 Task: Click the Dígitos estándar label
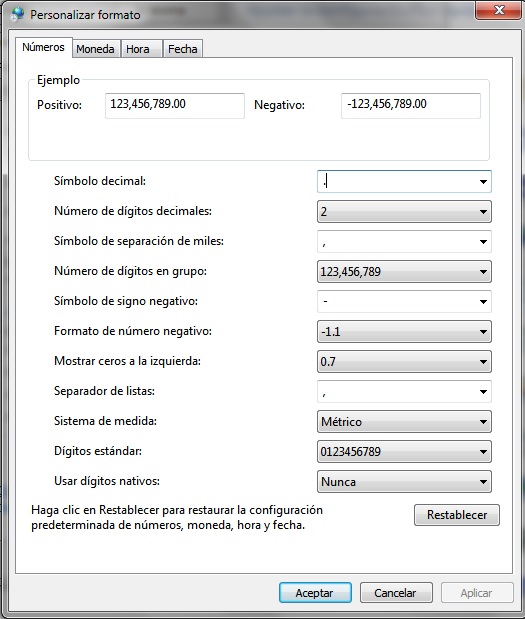point(98,451)
